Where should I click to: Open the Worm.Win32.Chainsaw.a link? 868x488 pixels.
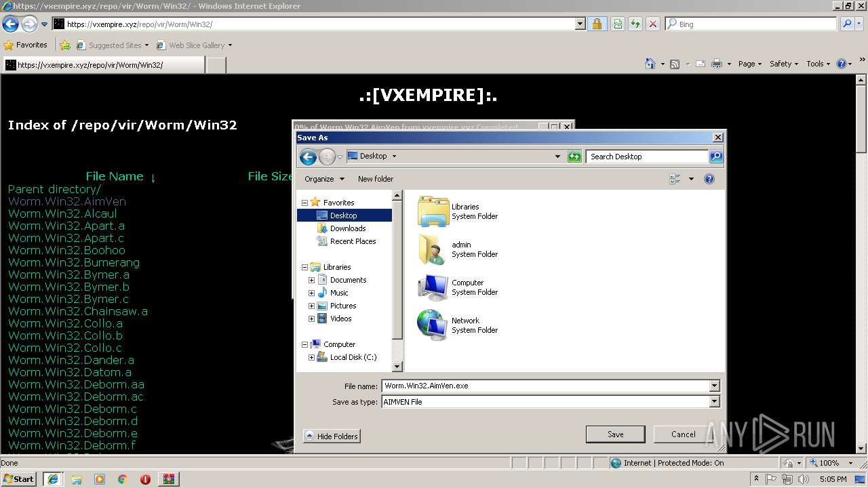pyautogui.click(x=78, y=311)
